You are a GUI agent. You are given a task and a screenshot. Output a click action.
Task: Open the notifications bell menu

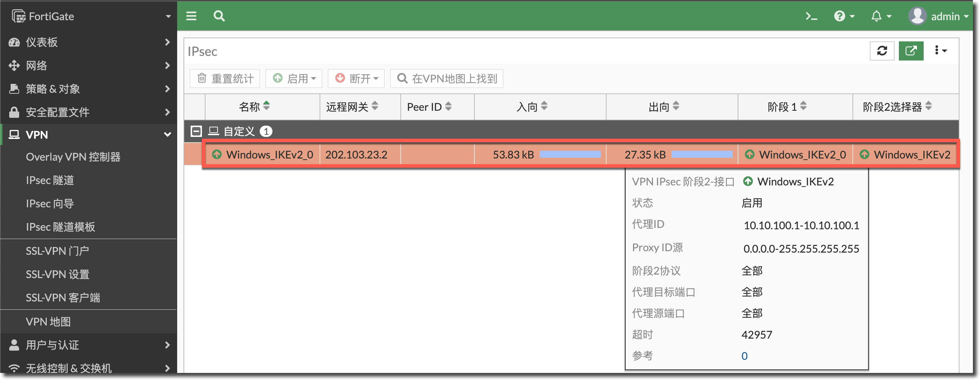(880, 16)
